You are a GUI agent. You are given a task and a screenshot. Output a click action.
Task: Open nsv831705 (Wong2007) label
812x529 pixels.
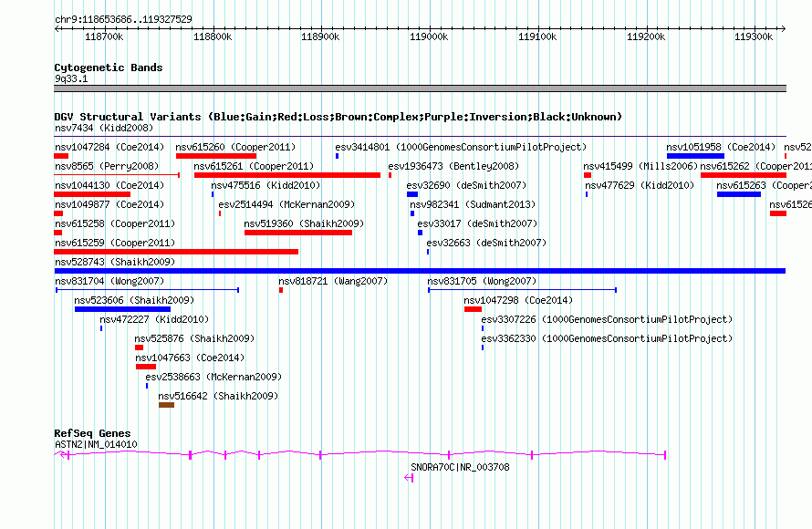point(482,281)
